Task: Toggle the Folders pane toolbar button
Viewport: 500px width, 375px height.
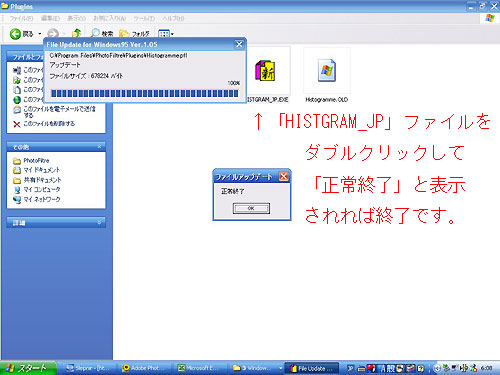Action: pos(134,34)
